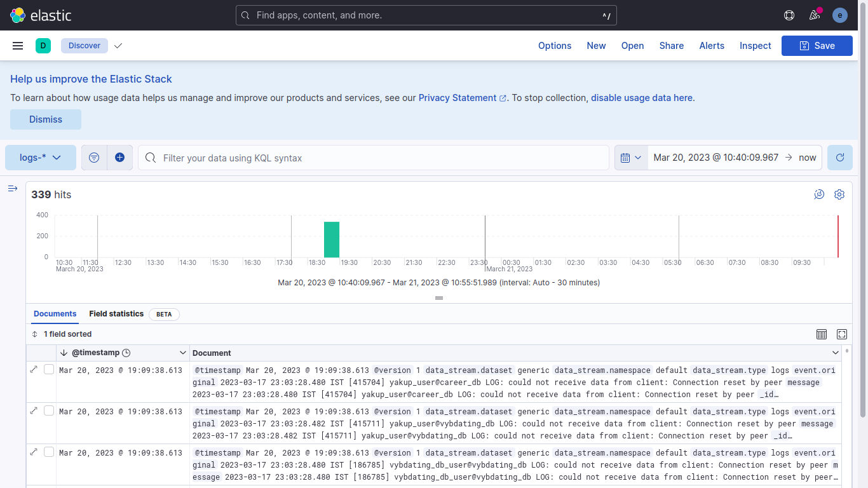Open the display density options icon
Viewport: 868px width, 488px height.
tap(822, 334)
